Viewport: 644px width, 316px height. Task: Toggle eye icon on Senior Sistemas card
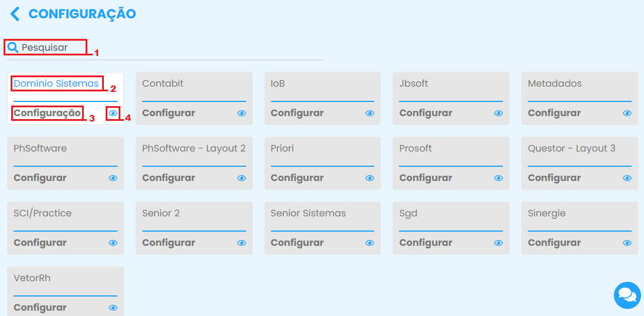(x=370, y=243)
